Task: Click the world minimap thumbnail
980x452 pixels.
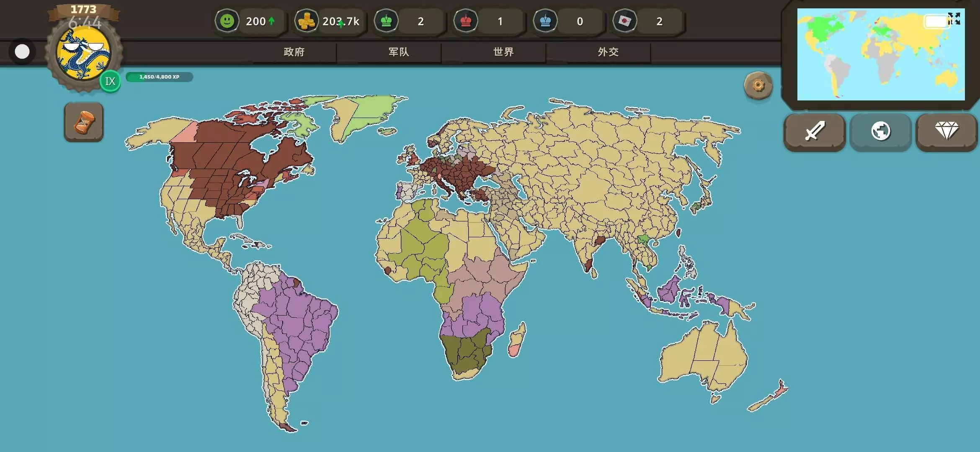Action: click(871, 59)
